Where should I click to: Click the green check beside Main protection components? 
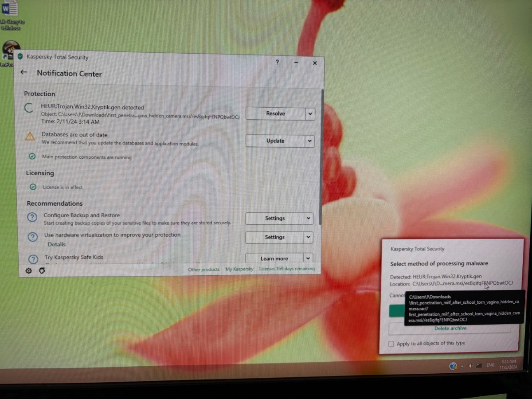(x=32, y=156)
